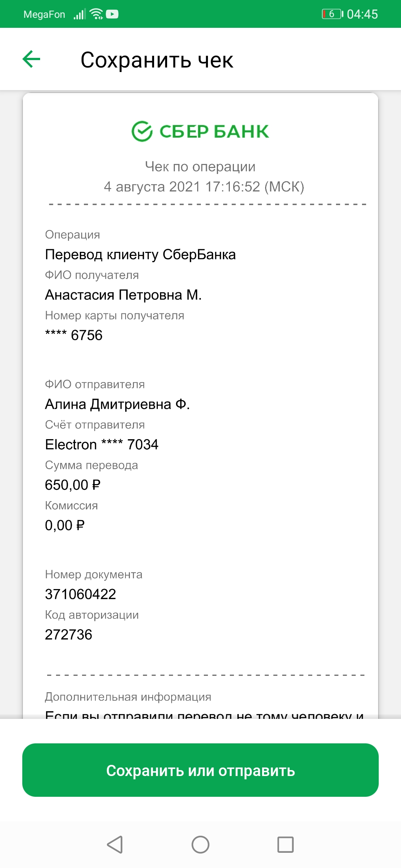Tap the green back arrow
Screen dimensions: 401x868
(x=31, y=59)
